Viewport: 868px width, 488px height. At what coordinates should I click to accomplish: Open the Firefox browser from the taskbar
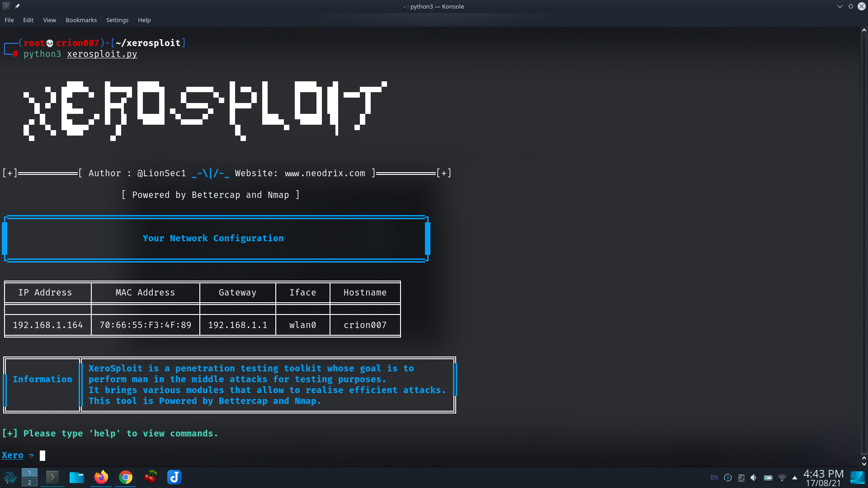(x=101, y=477)
